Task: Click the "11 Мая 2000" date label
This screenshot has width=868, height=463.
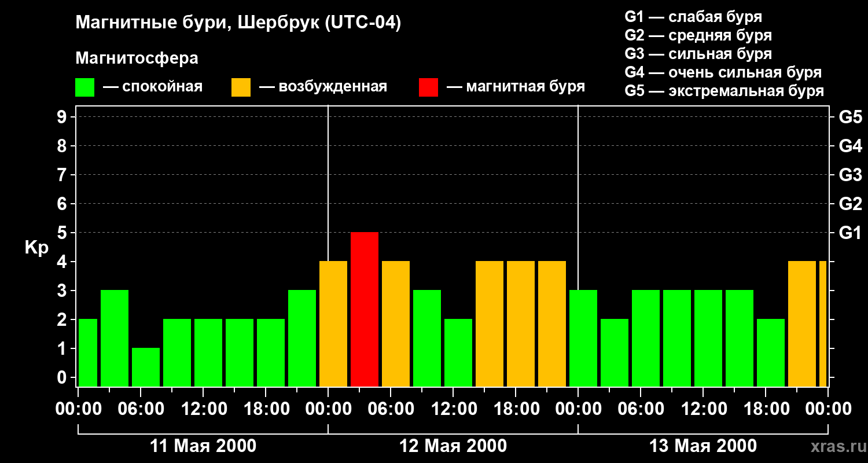Action: pyautogui.click(x=203, y=446)
